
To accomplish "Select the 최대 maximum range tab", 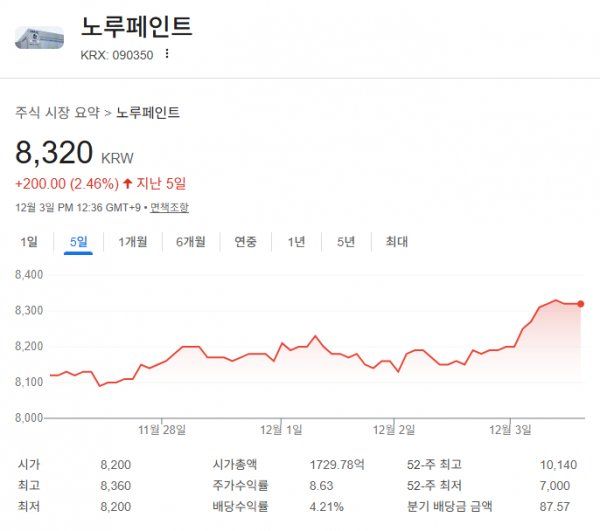I will pos(396,241).
